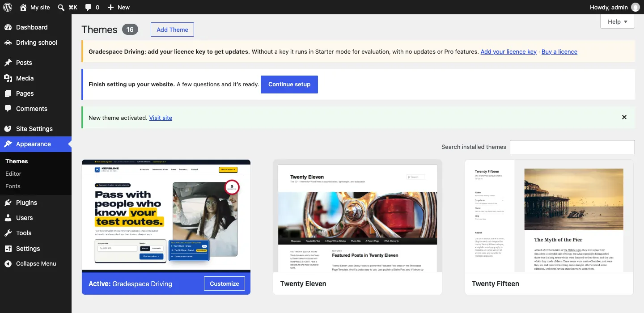644x313 pixels.
Task: Click the Settings sliders icon
Action: tap(8, 249)
